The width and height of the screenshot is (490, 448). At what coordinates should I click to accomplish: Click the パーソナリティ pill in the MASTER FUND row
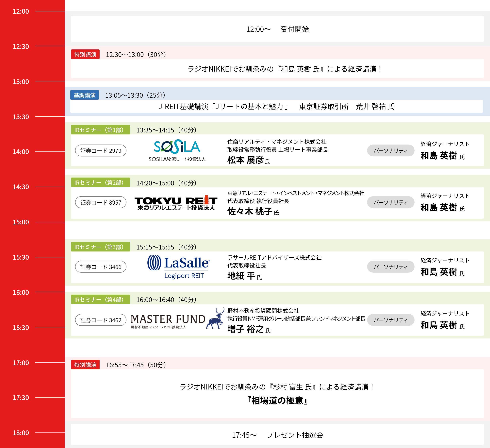pos(391,320)
